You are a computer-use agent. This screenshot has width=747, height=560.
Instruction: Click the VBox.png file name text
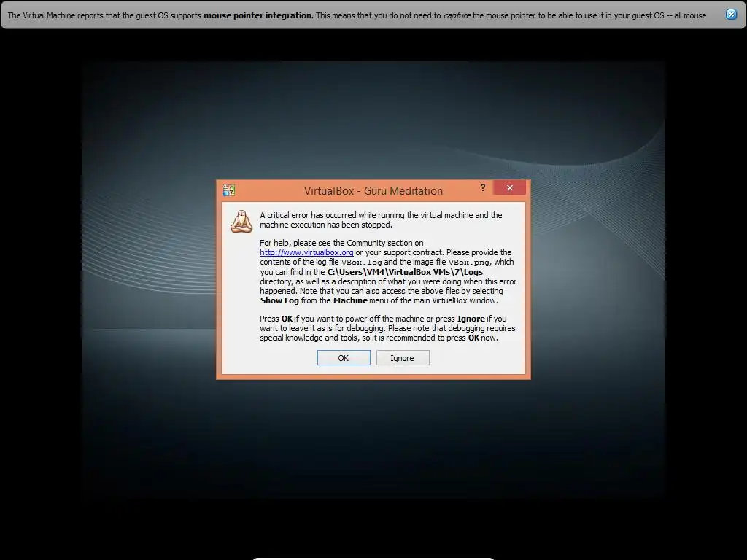(x=469, y=262)
